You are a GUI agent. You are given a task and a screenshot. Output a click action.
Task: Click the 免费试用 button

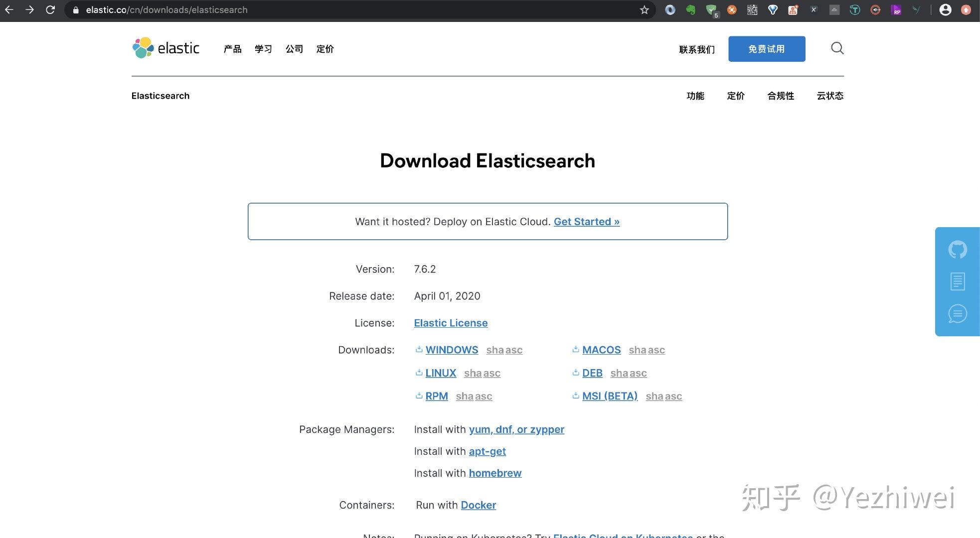[x=766, y=48]
